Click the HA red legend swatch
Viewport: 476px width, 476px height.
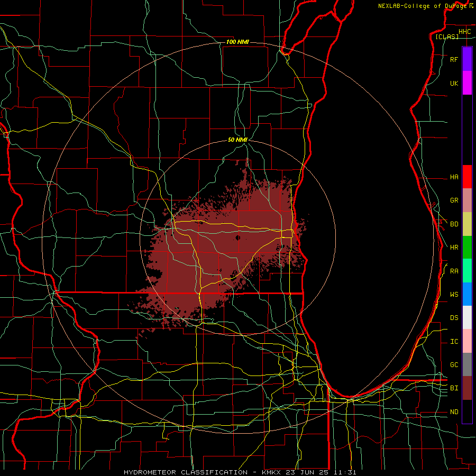coord(467,177)
